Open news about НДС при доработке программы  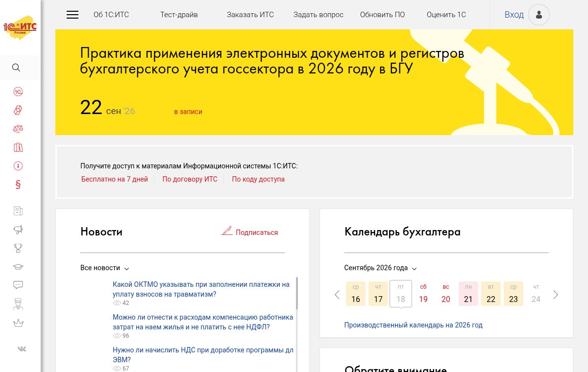pyautogui.click(x=203, y=355)
